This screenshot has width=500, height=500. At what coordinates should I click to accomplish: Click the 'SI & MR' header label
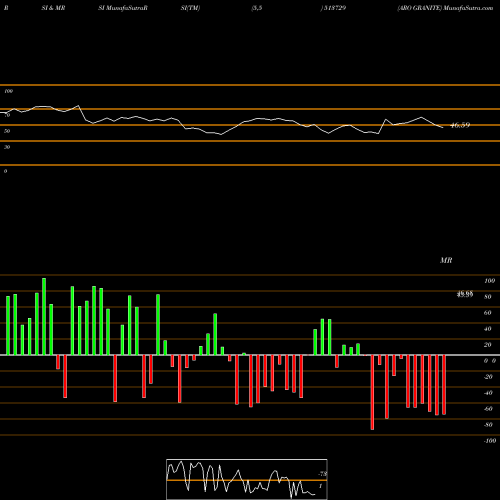coord(53,8)
